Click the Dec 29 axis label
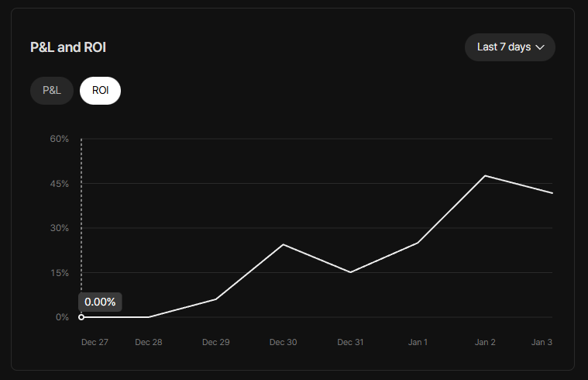The image size is (588, 380). coord(216,342)
